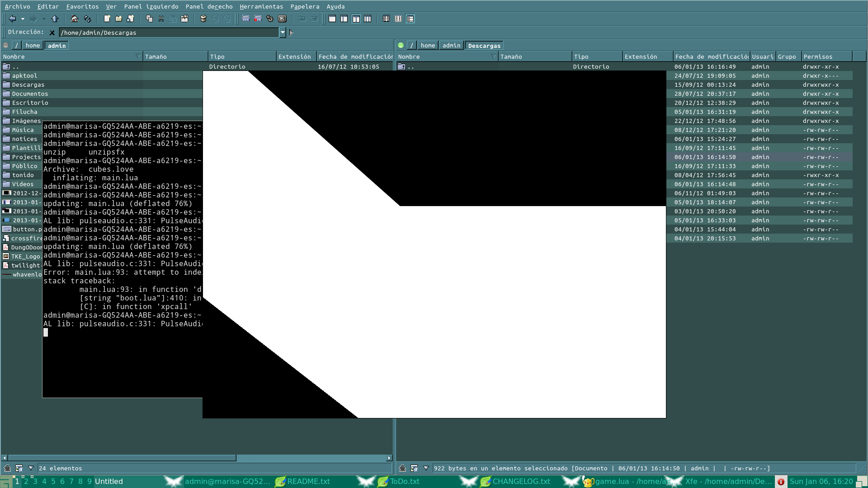This screenshot has width=868, height=488.
Task: Sort right panel by Tipo column
Action: (x=597, y=56)
